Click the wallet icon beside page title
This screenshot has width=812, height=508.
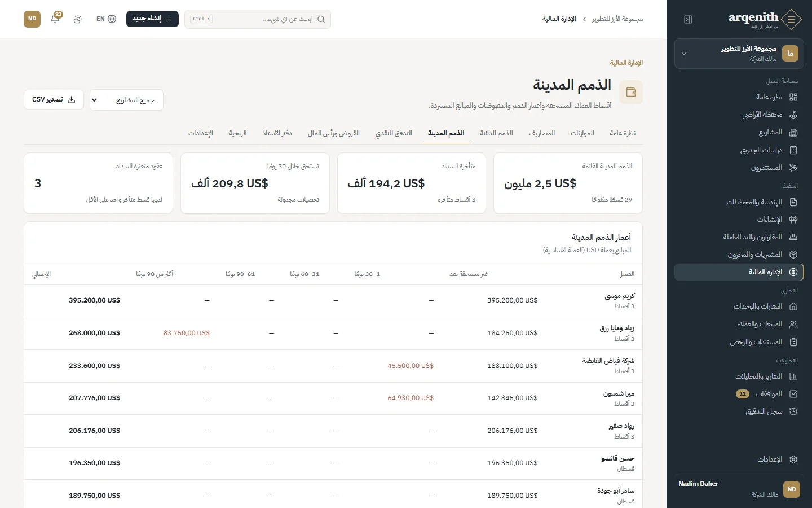point(631,92)
